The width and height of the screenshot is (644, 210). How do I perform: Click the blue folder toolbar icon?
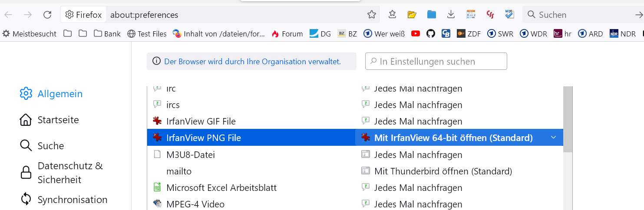(431, 15)
